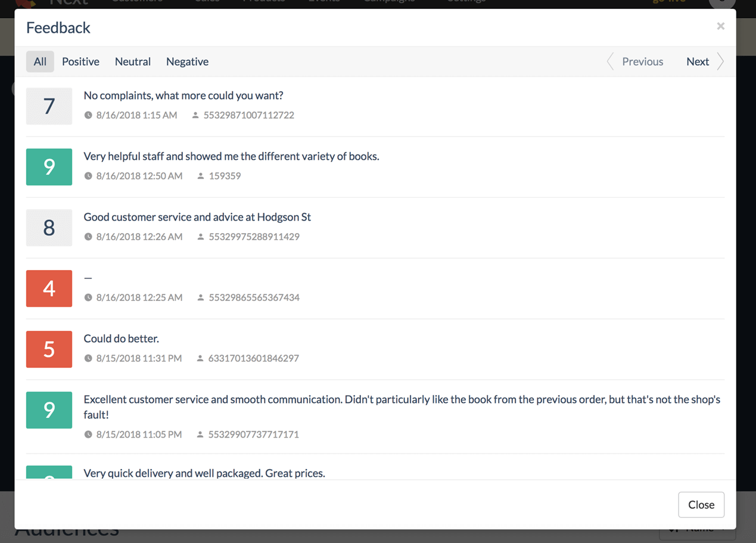The height and width of the screenshot is (543, 756).
Task: Click person icon beside 55329975288911429
Action: point(201,237)
